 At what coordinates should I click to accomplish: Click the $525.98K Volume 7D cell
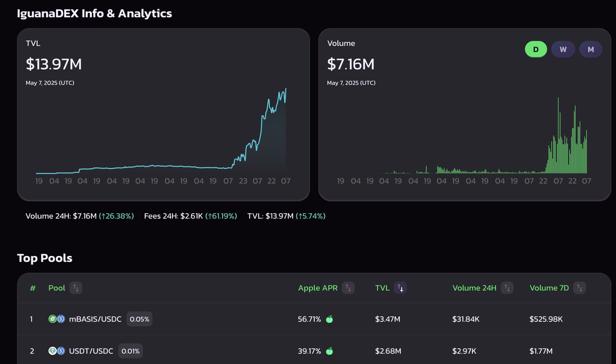click(x=546, y=319)
